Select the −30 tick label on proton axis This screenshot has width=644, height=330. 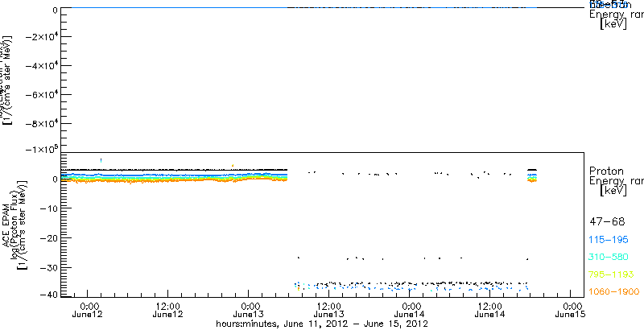click(x=48, y=267)
